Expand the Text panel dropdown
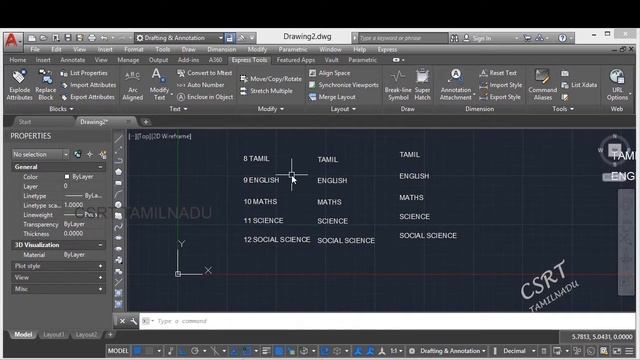Image resolution: width=640 pixels, height=360 pixels. pyautogui.click(x=178, y=109)
